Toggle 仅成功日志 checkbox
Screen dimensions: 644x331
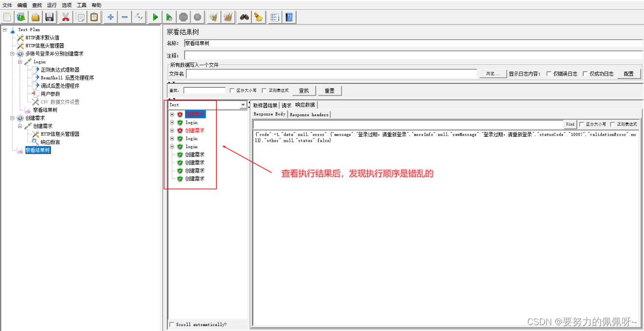click(x=585, y=74)
